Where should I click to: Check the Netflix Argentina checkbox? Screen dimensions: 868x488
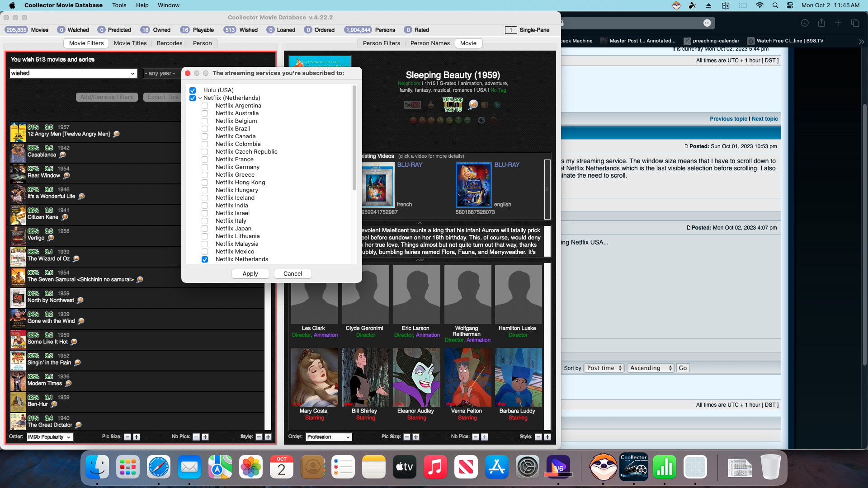tap(205, 106)
